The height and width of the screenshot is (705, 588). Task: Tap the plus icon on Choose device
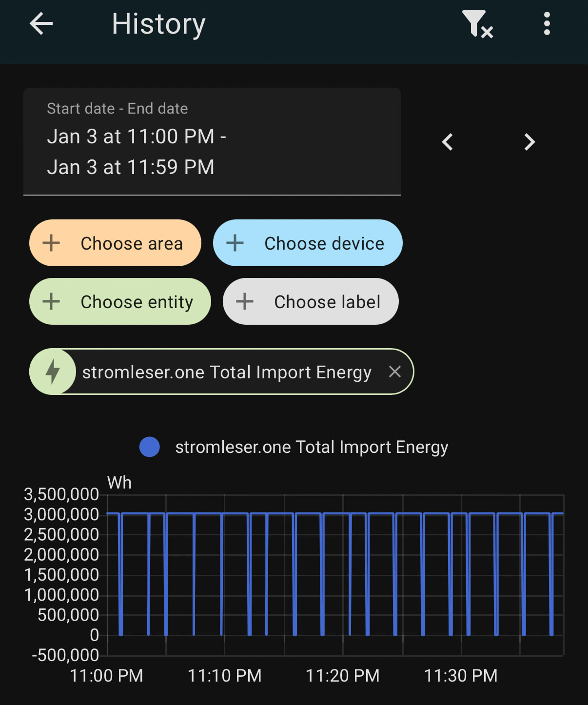[235, 243]
